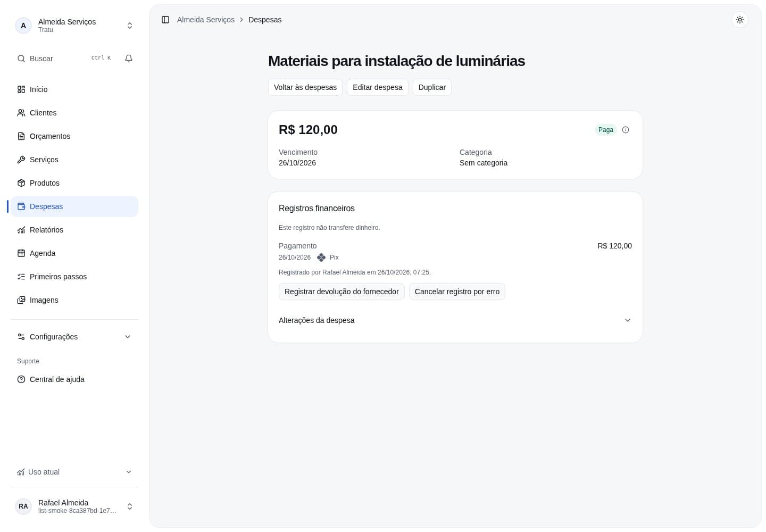This screenshot has width=766, height=532.
Task: Click the Sem categoria value
Action: pyautogui.click(x=484, y=163)
